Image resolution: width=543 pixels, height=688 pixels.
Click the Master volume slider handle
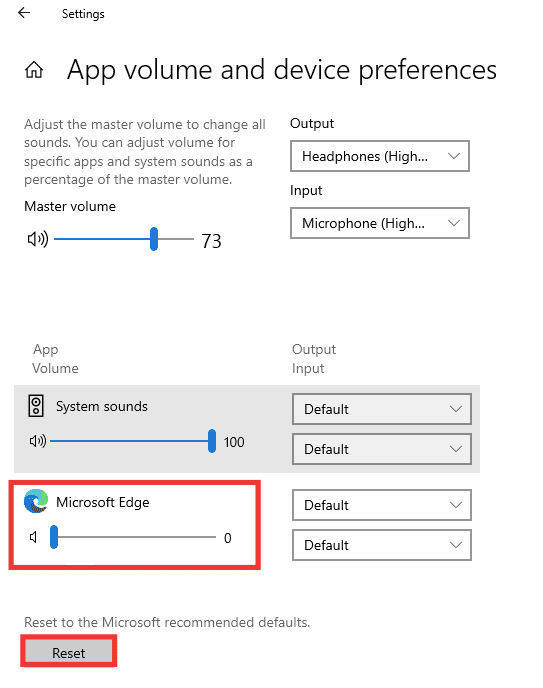[x=154, y=239]
